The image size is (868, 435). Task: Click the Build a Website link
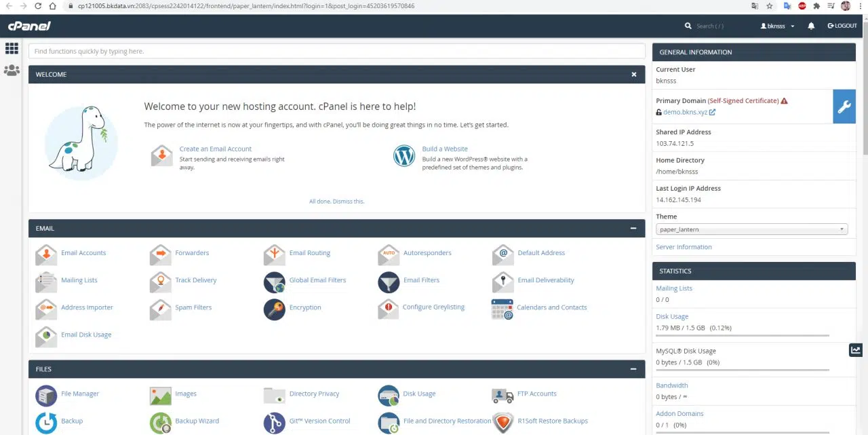tap(445, 149)
